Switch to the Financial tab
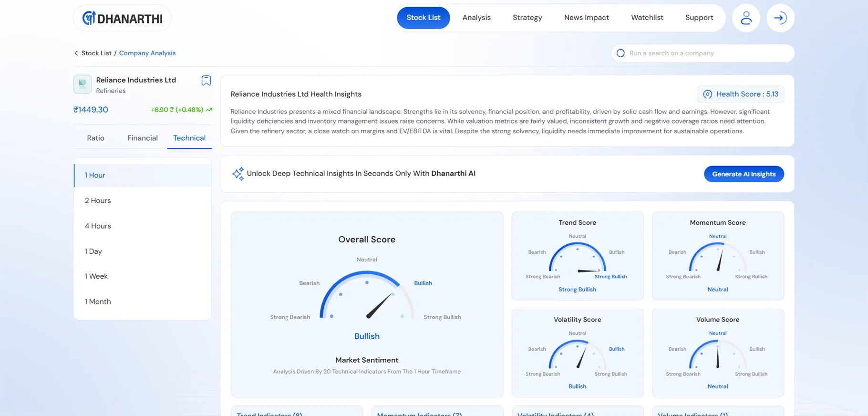Screen dimensions: 868x416 pyautogui.click(x=142, y=138)
